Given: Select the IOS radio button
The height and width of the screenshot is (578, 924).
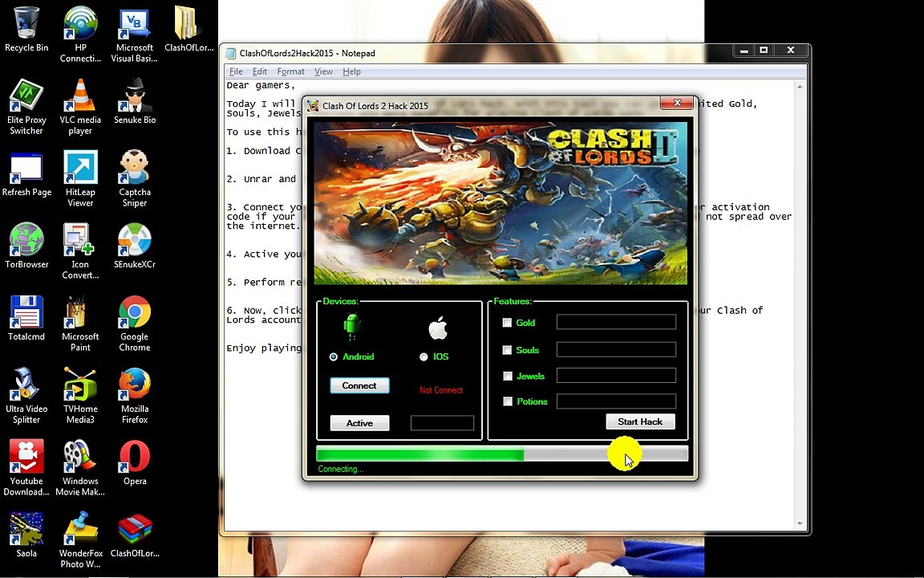Looking at the screenshot, I should (x=423, y=356).
